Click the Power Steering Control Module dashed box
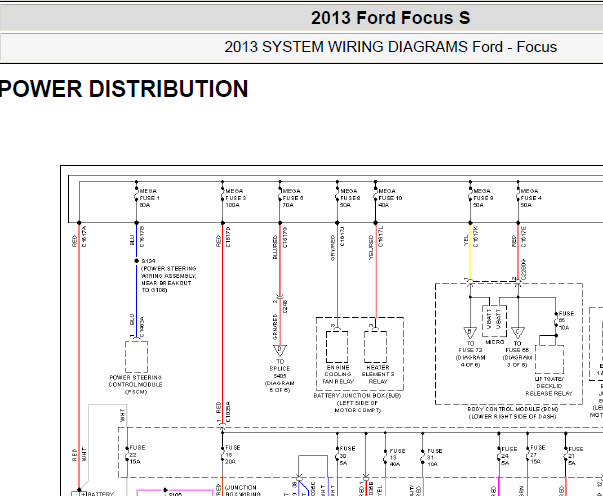Screen dimensions: 603x496 (x=136, y=357)
